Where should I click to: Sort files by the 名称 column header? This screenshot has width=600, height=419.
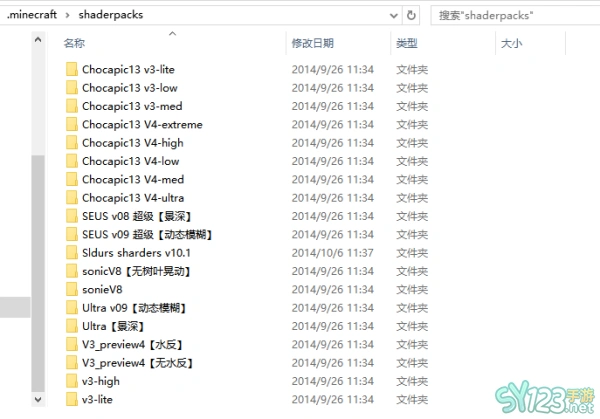[x=74, y=43]
